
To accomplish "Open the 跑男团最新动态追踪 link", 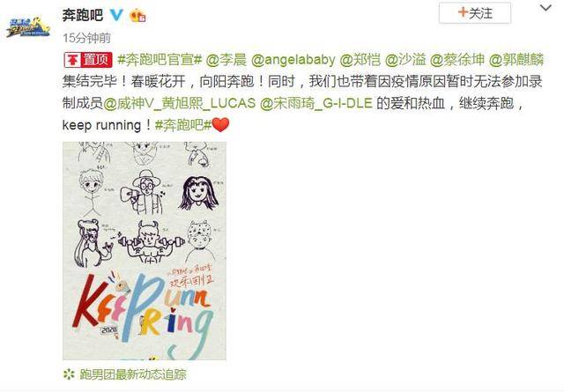I will (133, 374).
